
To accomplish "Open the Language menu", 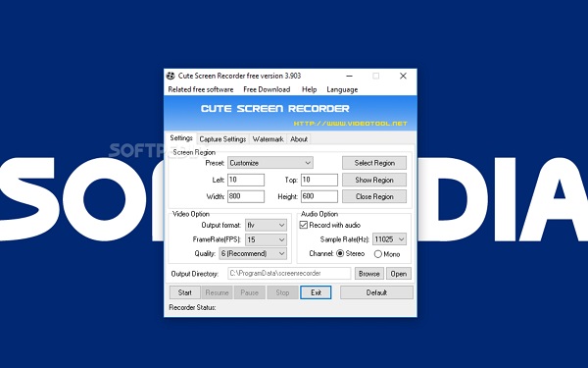I will point(342,89).
